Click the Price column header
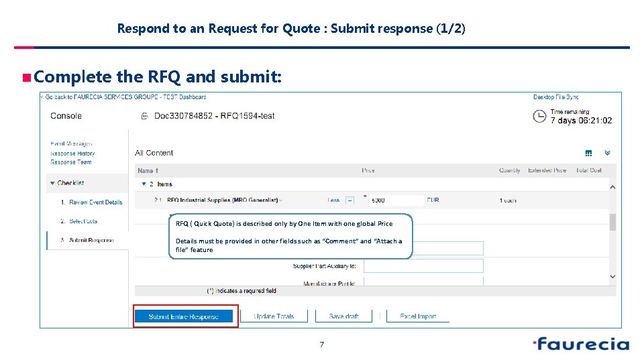 point(368,170)
